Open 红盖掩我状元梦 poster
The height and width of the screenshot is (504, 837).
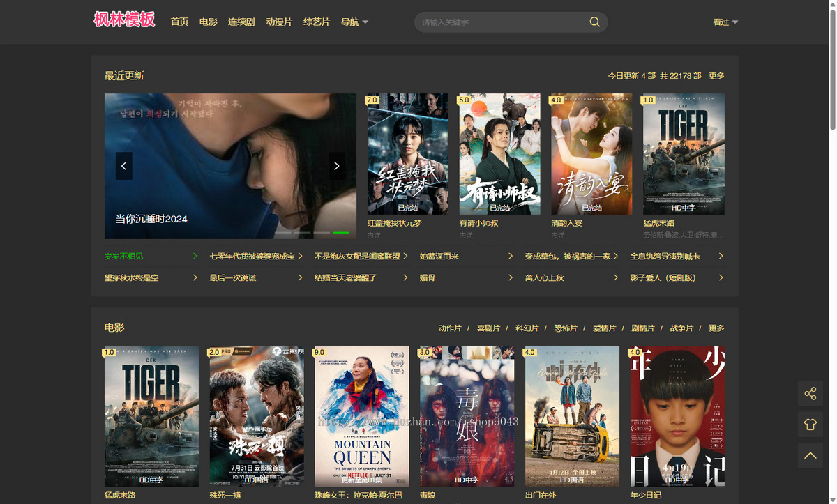[408, 154]
